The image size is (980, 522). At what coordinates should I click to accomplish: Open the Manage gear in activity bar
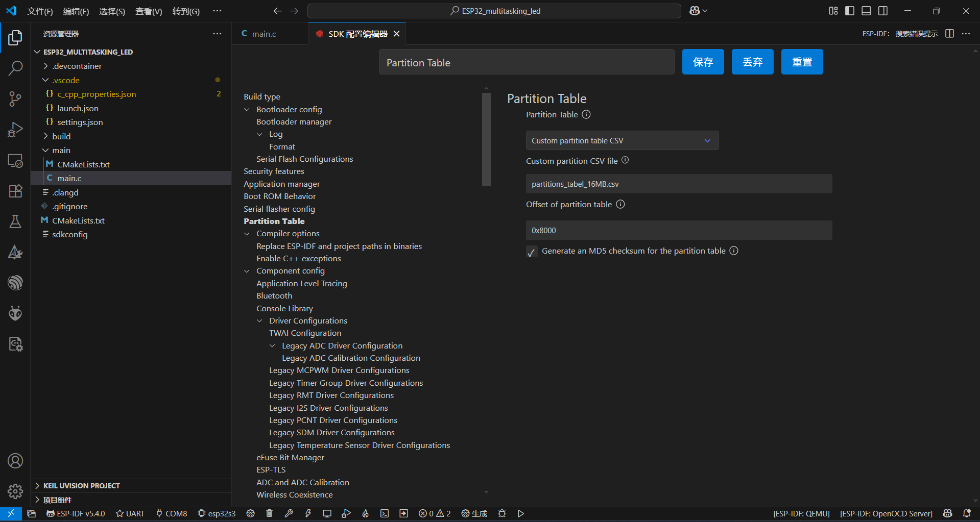(15, 491)
